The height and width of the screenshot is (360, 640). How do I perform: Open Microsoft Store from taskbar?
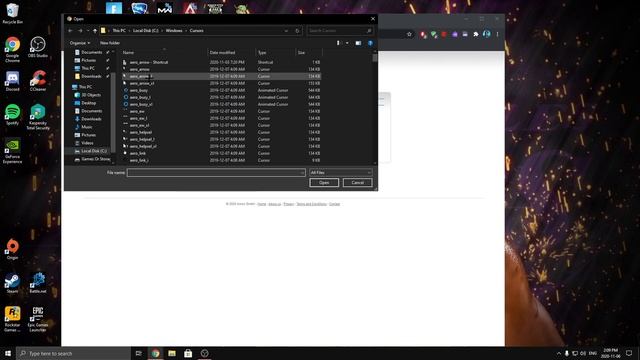tap(188, 353)
